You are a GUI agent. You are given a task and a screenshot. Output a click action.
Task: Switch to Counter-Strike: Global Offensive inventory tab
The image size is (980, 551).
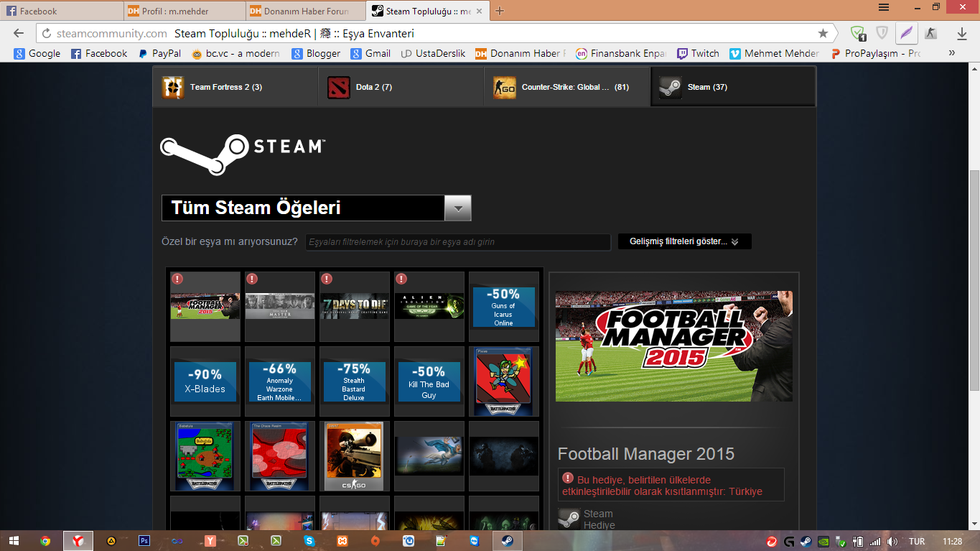[x=567, y=87]
